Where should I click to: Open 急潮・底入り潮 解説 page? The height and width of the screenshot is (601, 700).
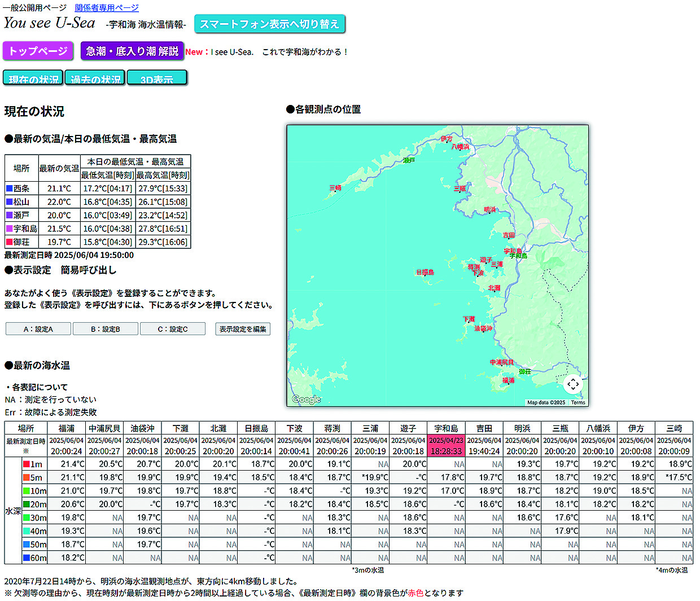point(132,51)
